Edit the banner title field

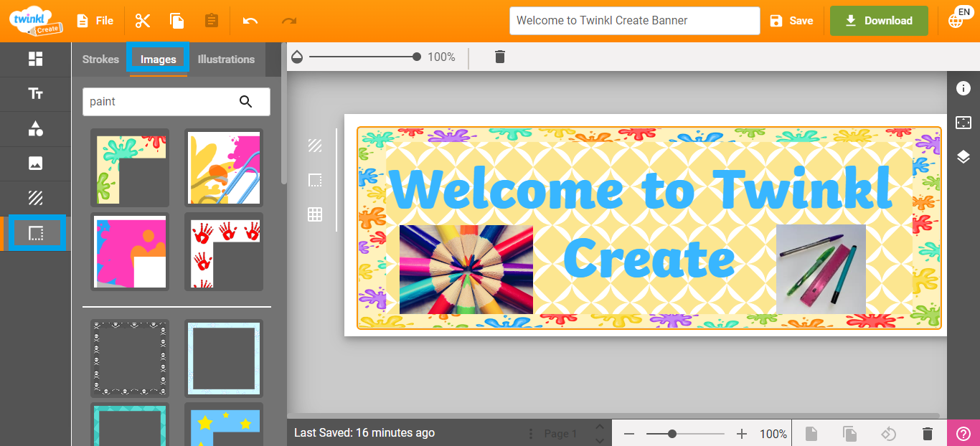634,21
